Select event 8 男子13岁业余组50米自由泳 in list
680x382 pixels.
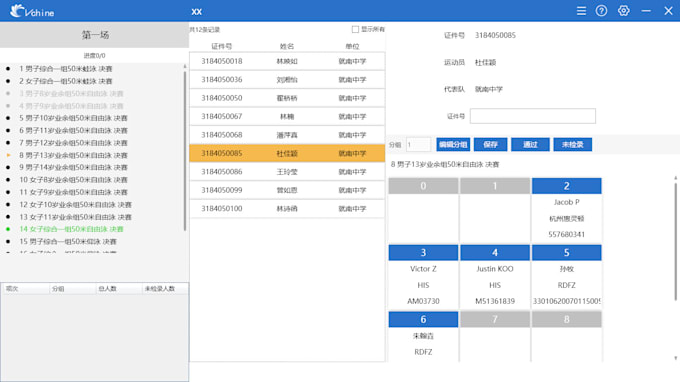[73, 155]
